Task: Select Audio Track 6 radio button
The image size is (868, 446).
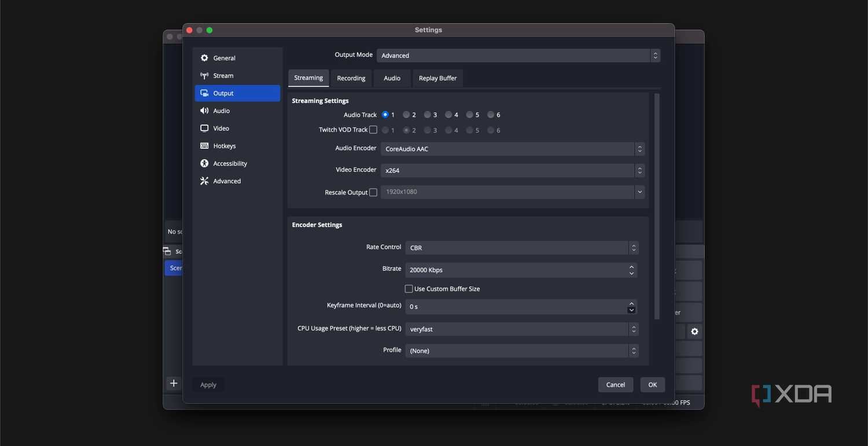Action: (x=491, y=115)
